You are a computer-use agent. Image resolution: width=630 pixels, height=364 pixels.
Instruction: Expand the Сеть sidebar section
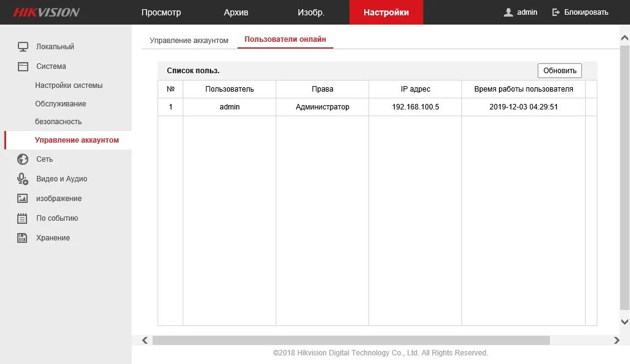[44, 159]
